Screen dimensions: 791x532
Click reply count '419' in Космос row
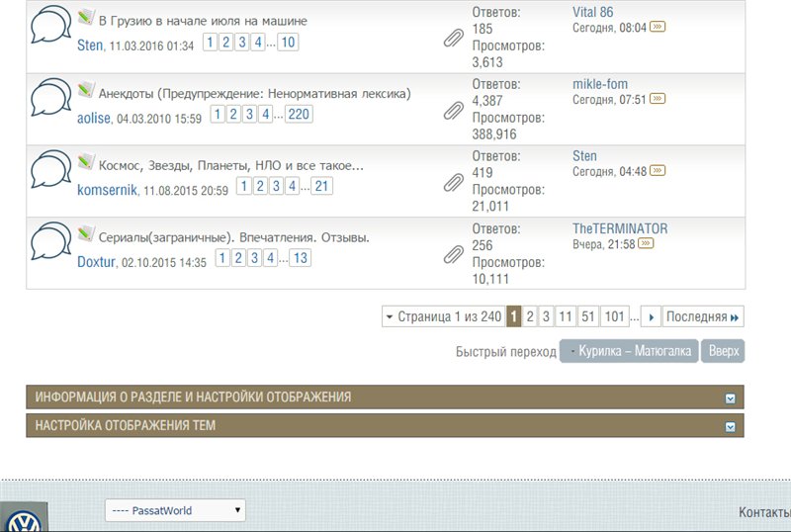[483, 173]
